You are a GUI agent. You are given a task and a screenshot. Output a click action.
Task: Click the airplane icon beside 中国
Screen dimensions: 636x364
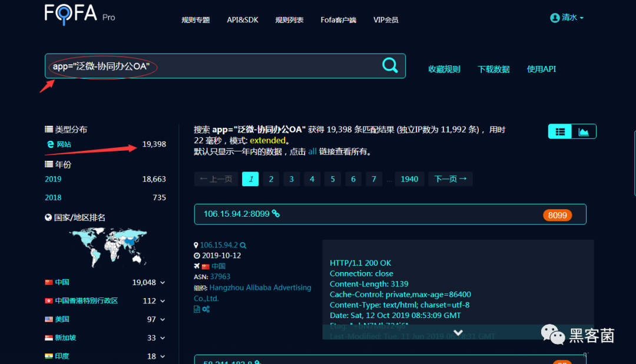coord(197,266)
